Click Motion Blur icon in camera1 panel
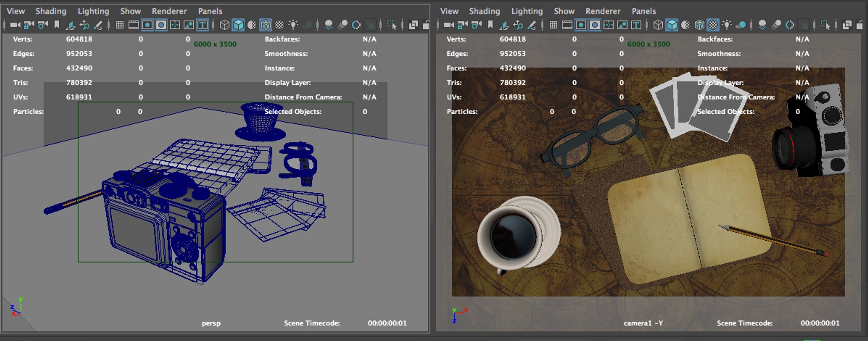Image resolution: width=868 pixels, height=341 pixels. (x=776, y=25)
